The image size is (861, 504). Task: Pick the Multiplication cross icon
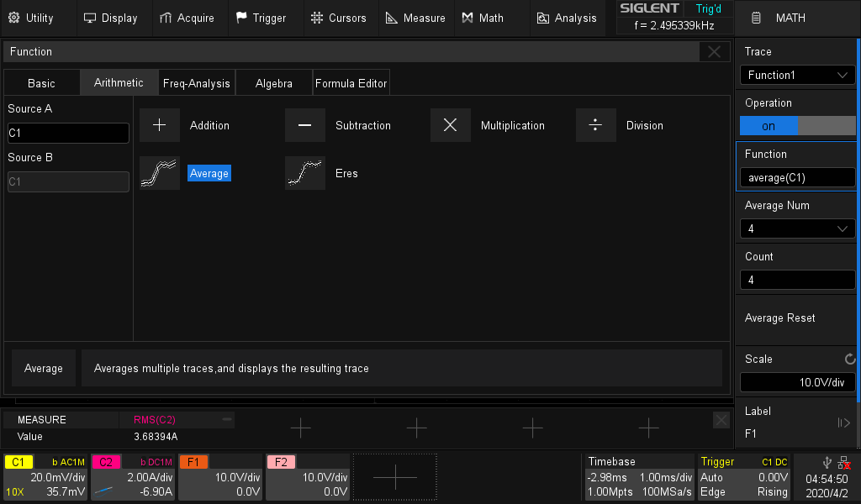[x=451, y=125]
